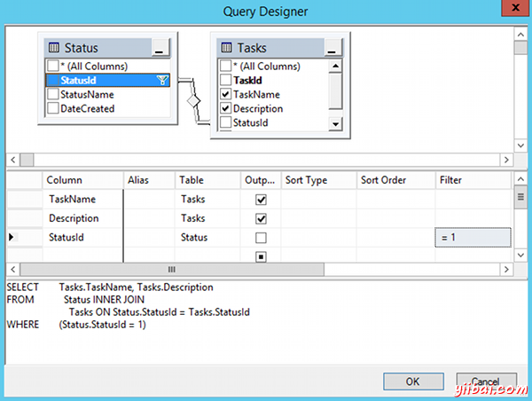Minimize the Status table box
Viewport: 532px width, 401px height.
(158, 48)
